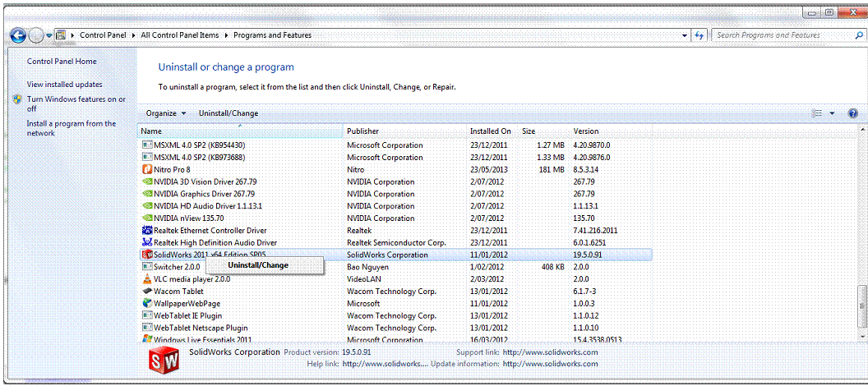The image size is (868, 386).
Task: Click the SolidWorks 2011 row icon
Action: click(x=147, y=255)
